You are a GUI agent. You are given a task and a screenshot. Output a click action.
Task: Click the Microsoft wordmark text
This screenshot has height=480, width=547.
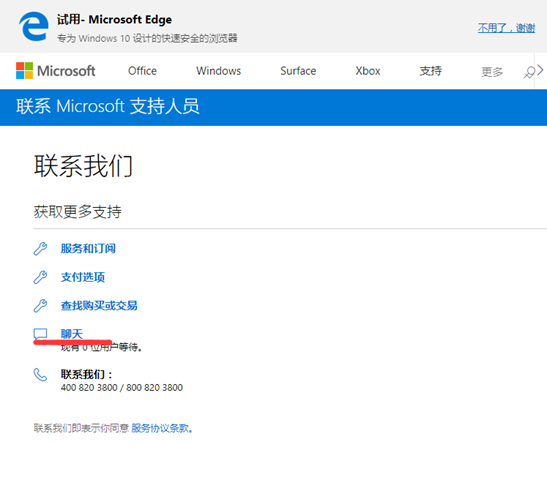(66, 71)
